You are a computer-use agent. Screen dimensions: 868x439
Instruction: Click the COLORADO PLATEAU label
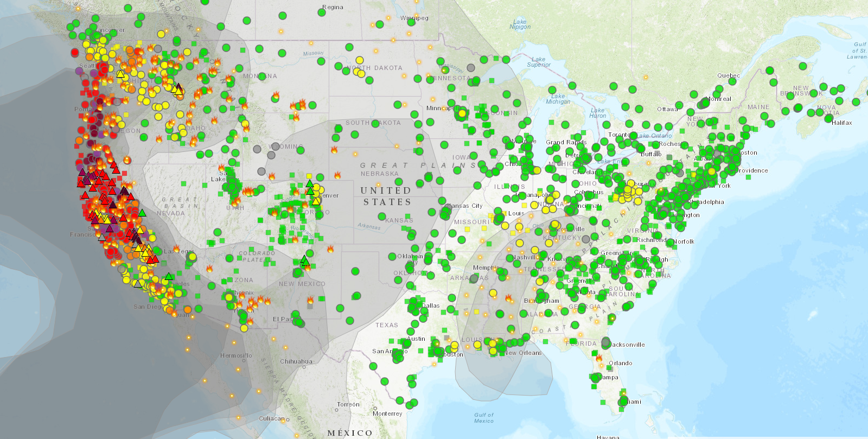coord(257,256)
